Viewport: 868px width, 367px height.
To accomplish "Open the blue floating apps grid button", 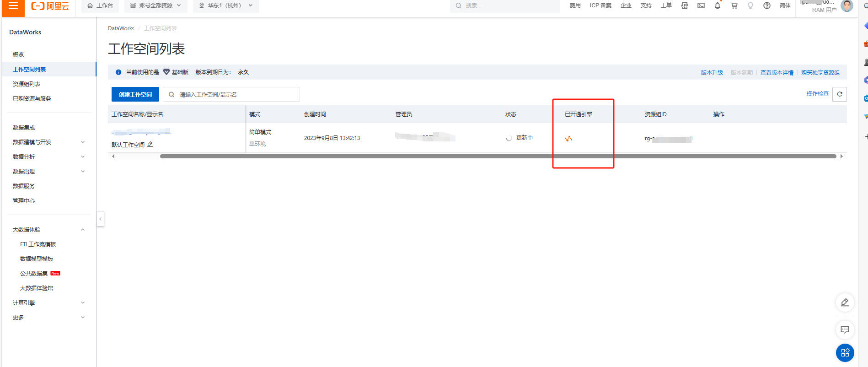I will tap(845, 353).
